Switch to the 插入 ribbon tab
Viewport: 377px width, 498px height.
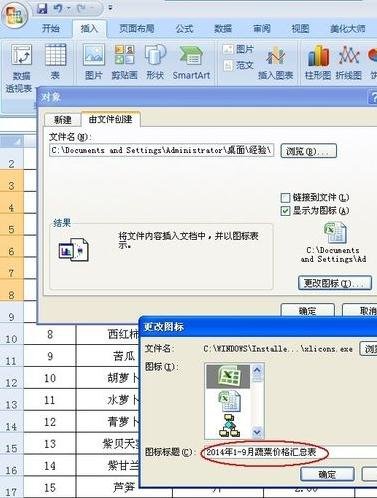tap(89, 29)
